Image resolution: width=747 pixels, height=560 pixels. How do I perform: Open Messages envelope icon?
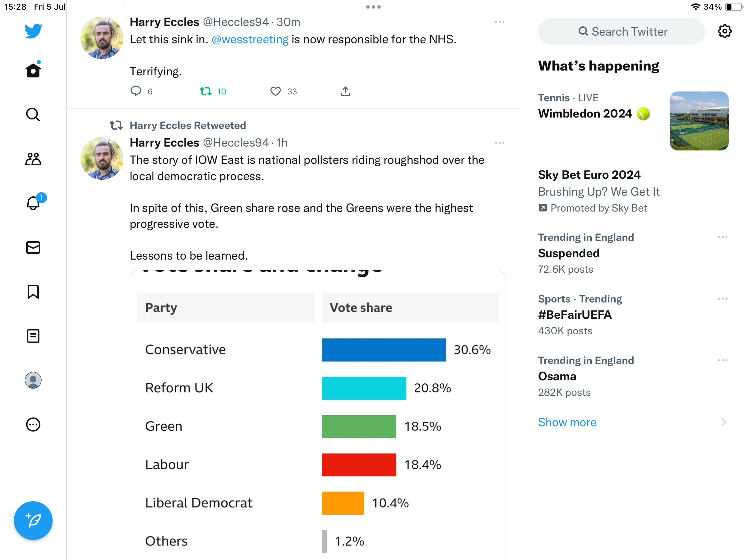33,248
